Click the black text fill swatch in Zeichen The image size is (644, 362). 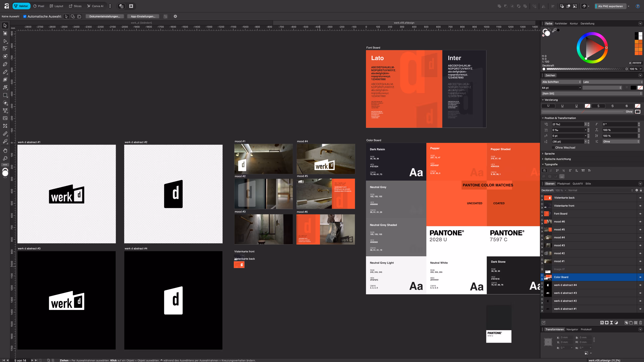(633, 88)
